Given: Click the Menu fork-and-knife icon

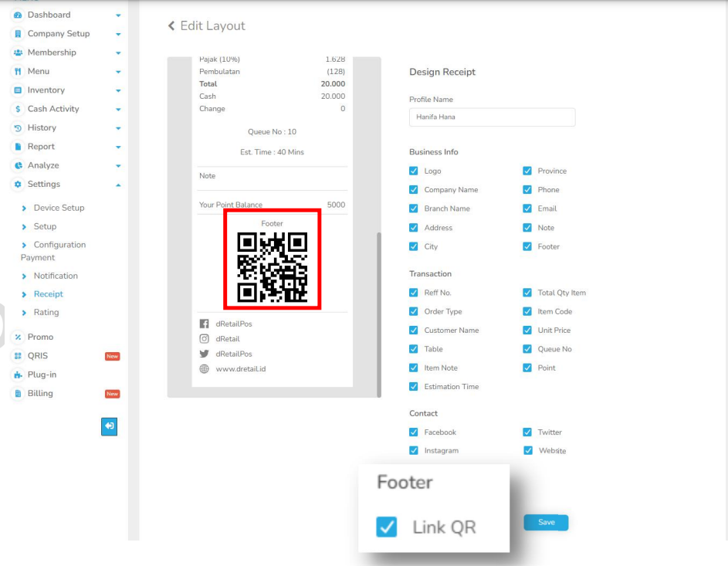Looking at the screenshot, I should tap(18, 71).
